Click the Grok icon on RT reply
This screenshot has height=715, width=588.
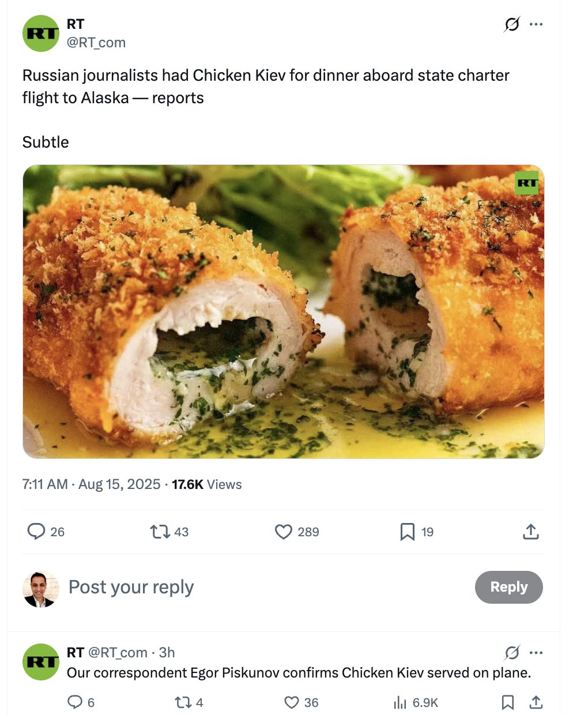click(x=511, y=653)
